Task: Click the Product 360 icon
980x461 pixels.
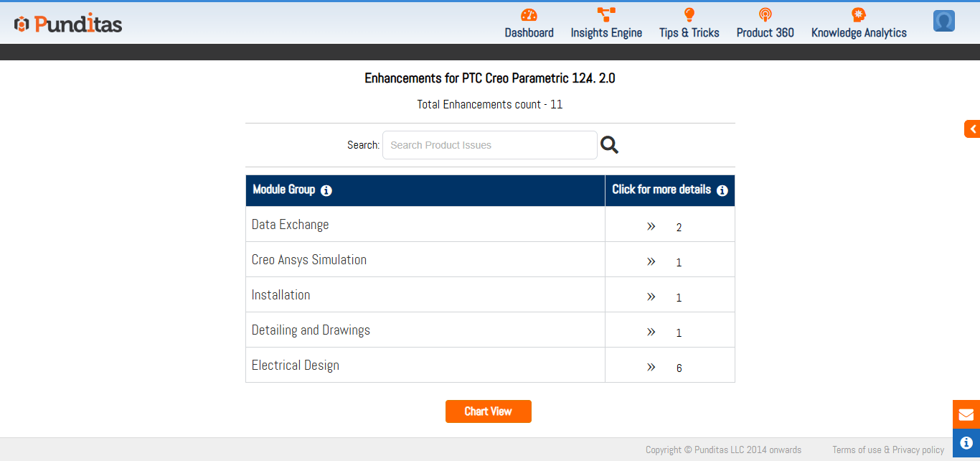Action: [765, 15]
